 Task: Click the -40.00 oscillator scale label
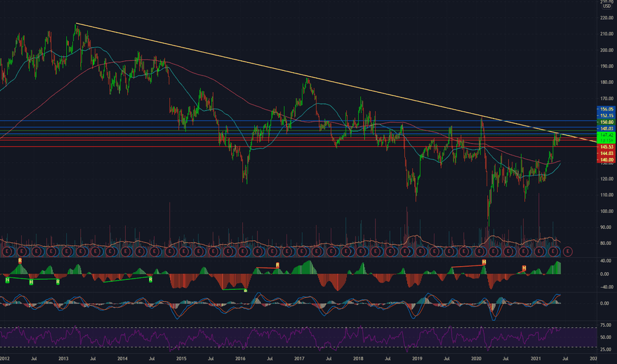605,287
